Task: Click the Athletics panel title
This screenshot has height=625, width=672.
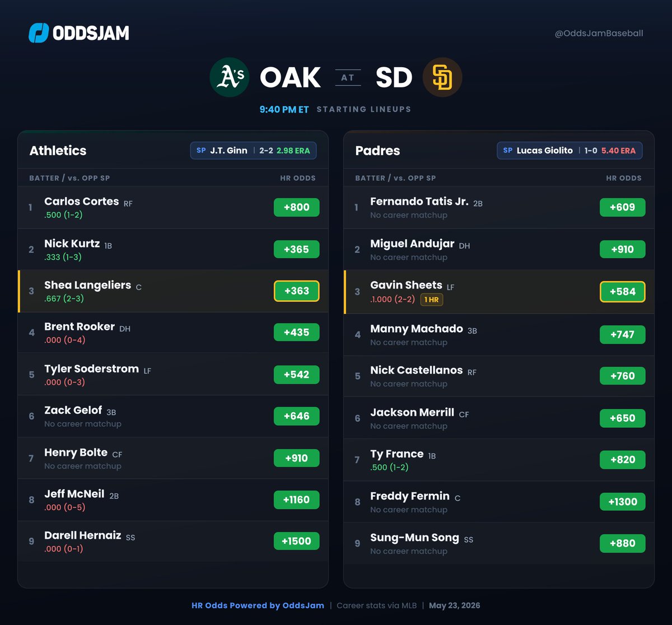Action: pyautogui.click(x=58, y=151)
